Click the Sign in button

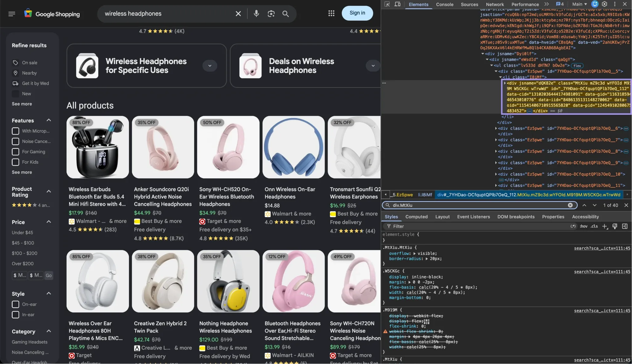point(357,13)
